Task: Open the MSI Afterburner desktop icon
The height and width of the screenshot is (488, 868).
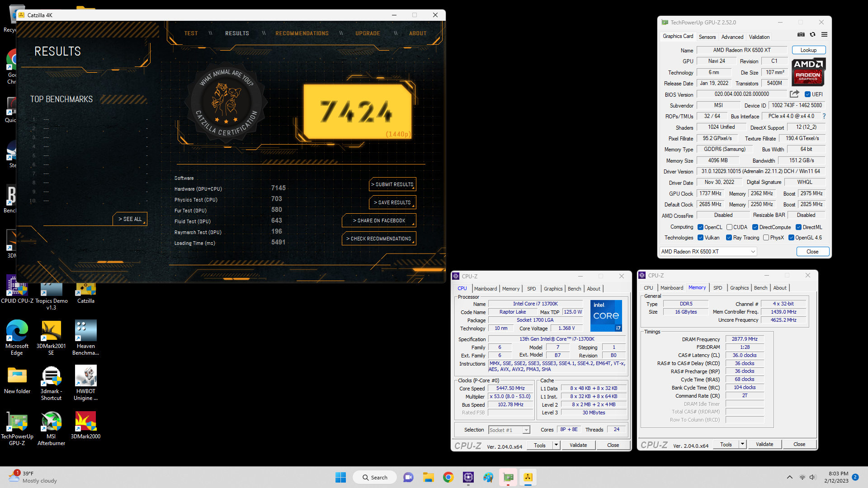Action: pyautogui.click(x=51, y=428)
